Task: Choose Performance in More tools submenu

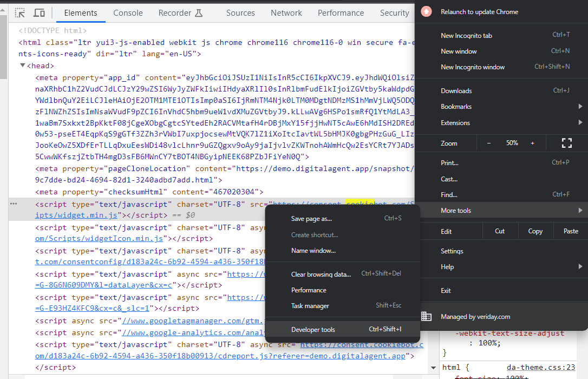Action: click(x=342, y=290)
